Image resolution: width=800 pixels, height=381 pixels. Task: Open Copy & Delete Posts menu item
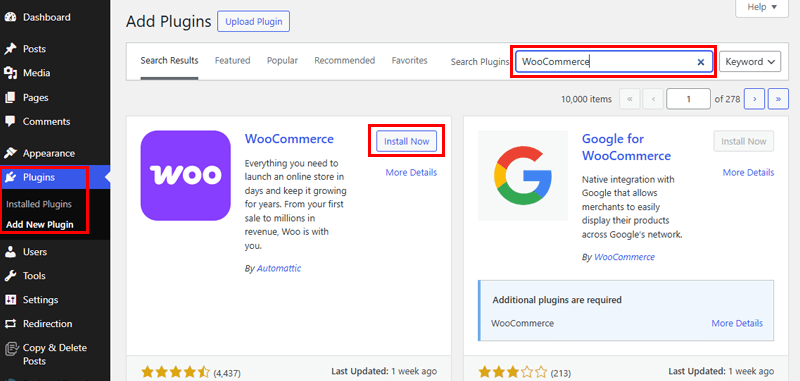(x=55, y=354)
